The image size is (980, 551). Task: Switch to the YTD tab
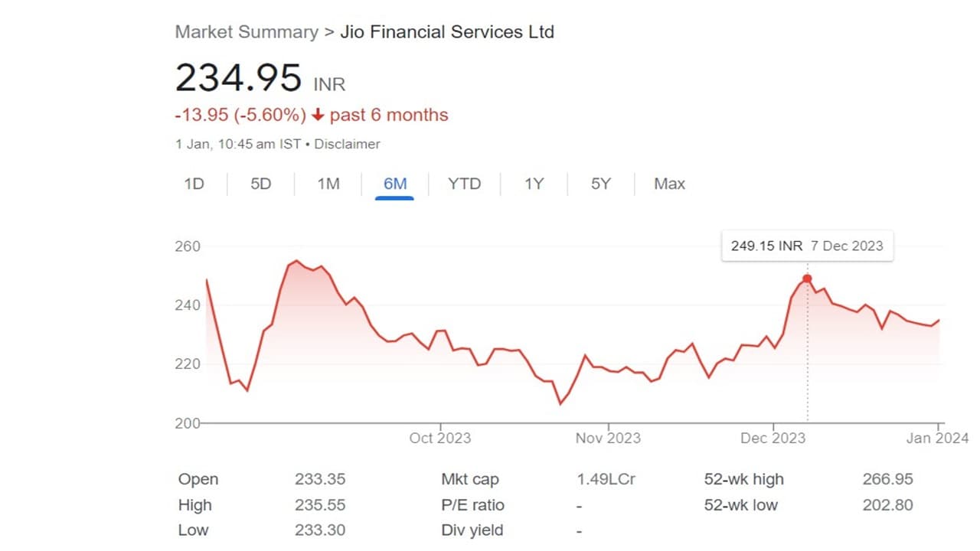464,184
